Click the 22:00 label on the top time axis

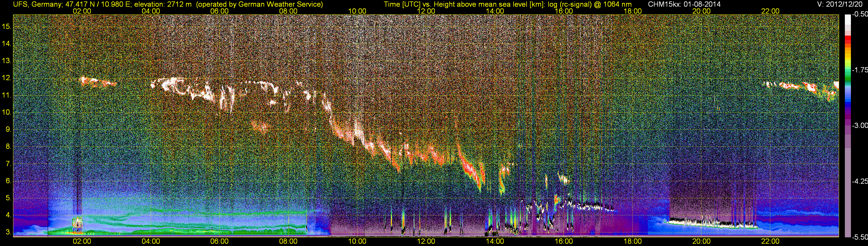tap(770, 11)
